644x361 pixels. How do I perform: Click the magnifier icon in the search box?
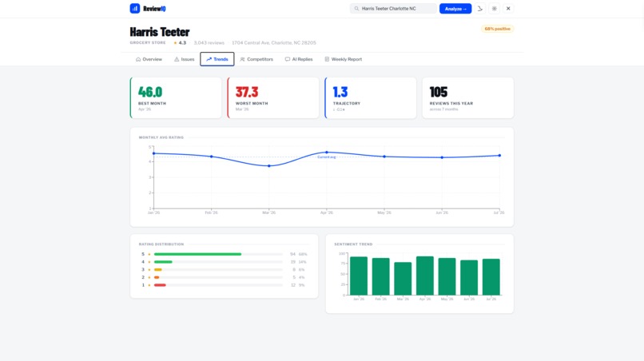tap(356, 8)
